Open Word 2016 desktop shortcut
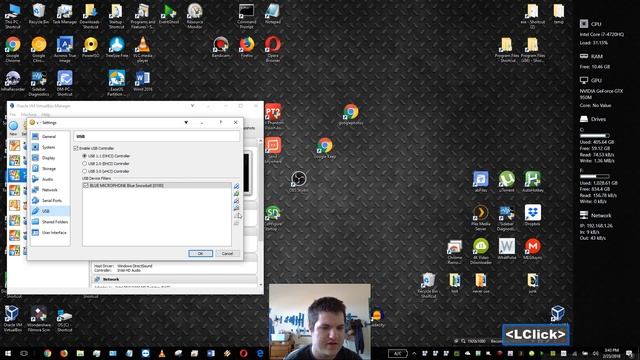Image resolution: width=640 pixels, height=360 pixels. click(x=142, y=80)
